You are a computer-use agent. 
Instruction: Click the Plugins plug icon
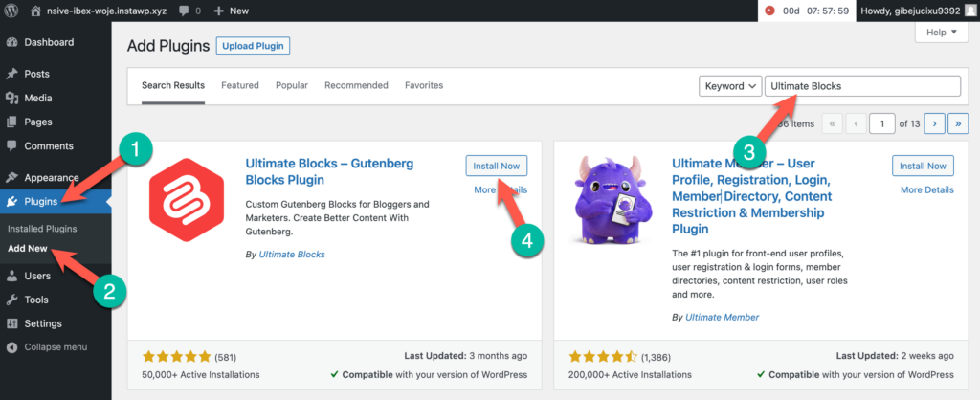point(11,201)
